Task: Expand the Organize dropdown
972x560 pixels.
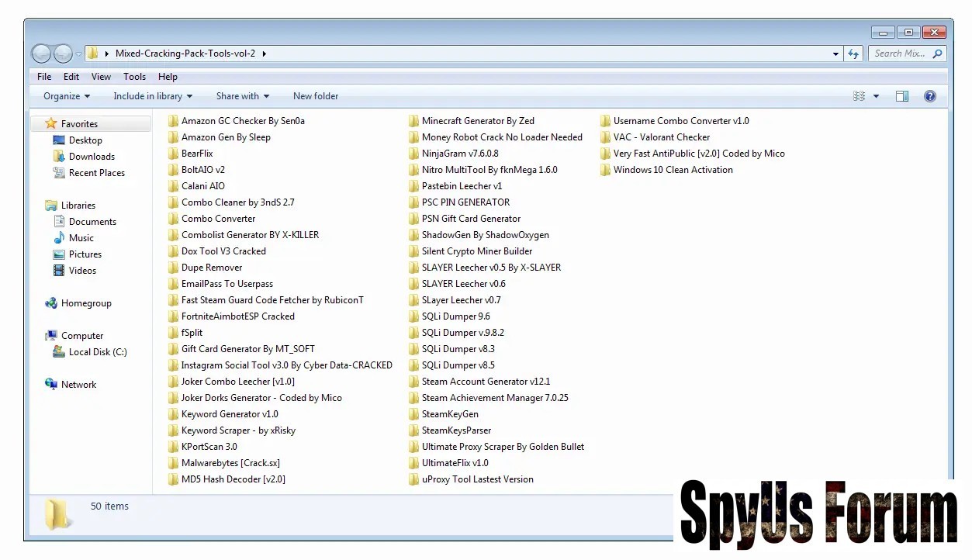Action: point(67,96)
